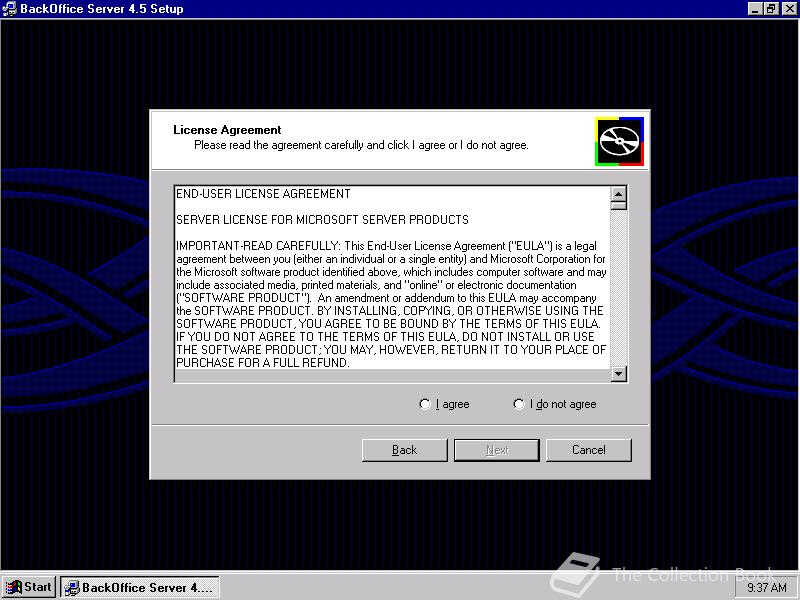800x600 pixels.
Task: Click the scroll up arrow in license text
Action: point(618,194)
